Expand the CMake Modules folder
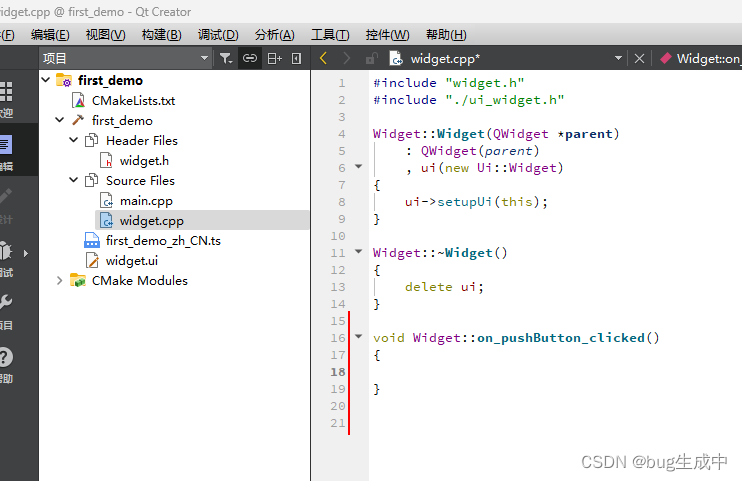The height and width of the screenshot is (481, 742). (60, 280)
